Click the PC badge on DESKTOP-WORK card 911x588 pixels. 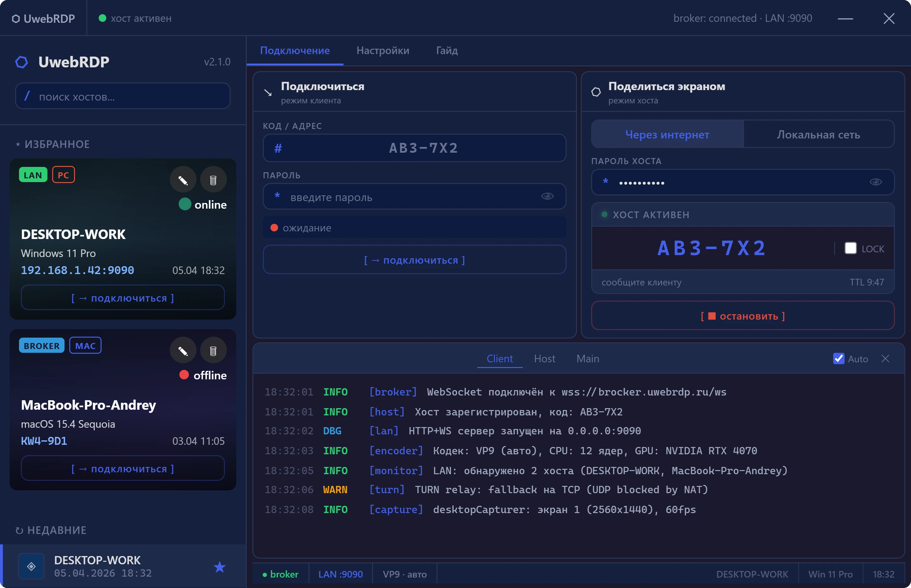(x=63, y=175)
